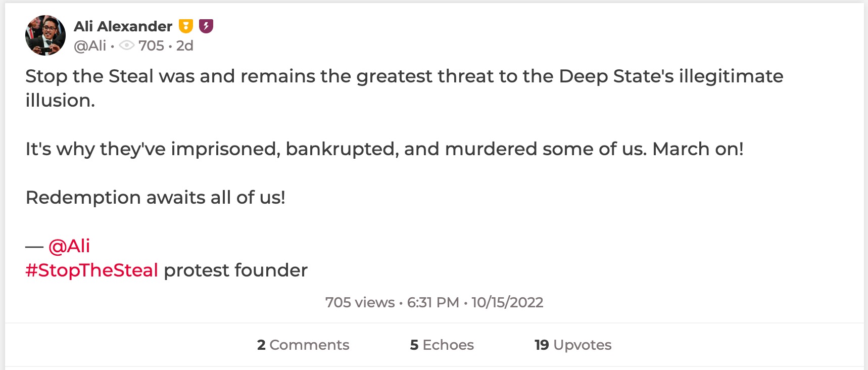View the 2 Comments on this post
868x370 pixels.
tap(303, 345)
